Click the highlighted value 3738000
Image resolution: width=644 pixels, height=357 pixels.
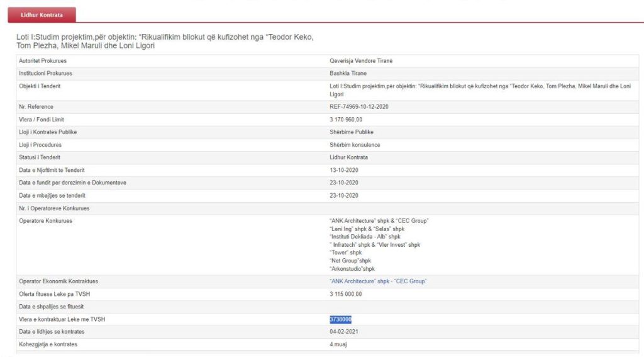(340, 319)
